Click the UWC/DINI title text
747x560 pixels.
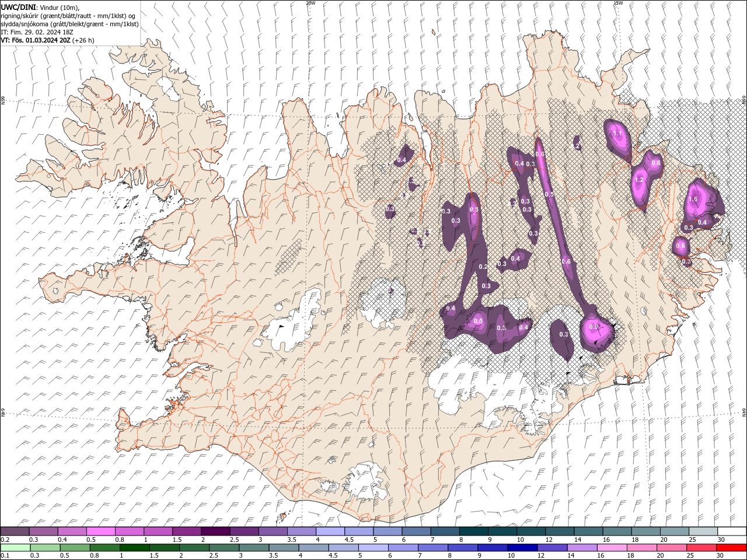tap(19, 7)
